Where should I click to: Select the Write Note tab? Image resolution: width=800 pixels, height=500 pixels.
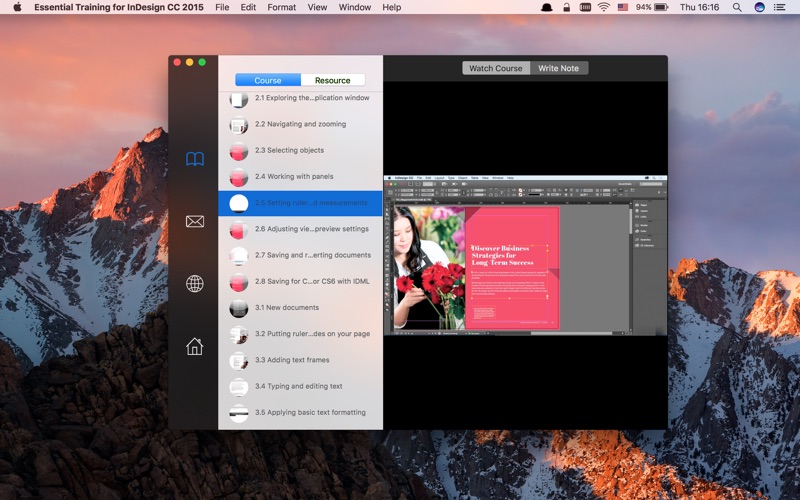559,68
